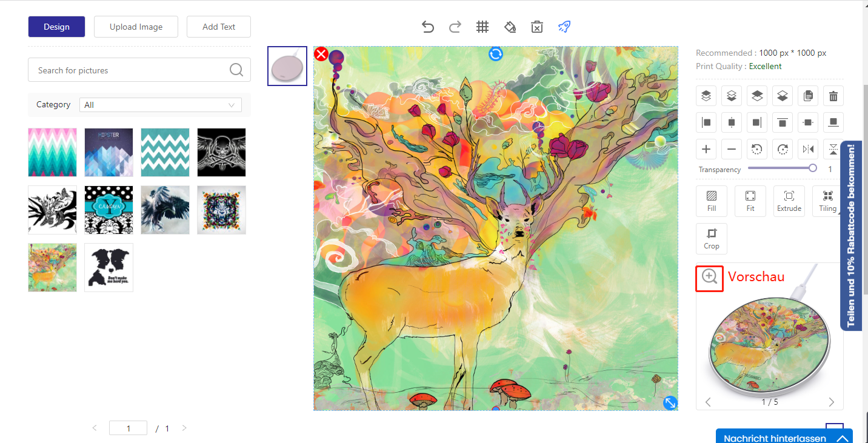Image resolution: width=868 pixels, height=443 pixels.
Task: Switch to the Upload Image tab
Action: click(136, 27)
